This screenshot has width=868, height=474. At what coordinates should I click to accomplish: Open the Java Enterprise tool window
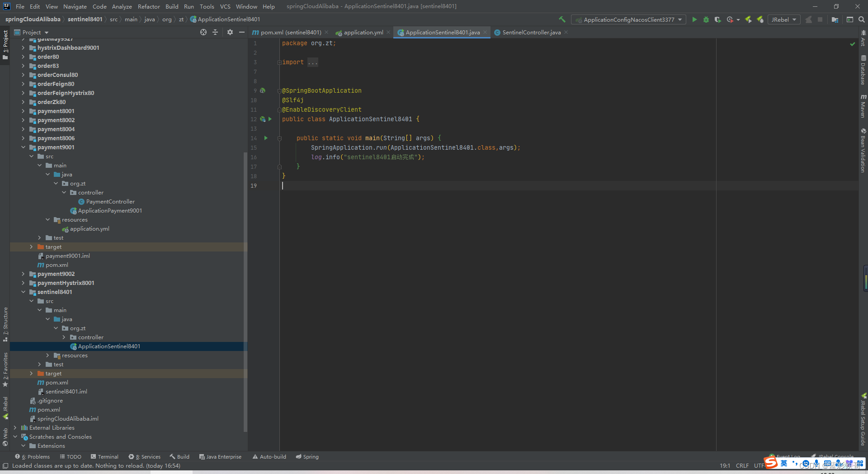click(220, 457)
